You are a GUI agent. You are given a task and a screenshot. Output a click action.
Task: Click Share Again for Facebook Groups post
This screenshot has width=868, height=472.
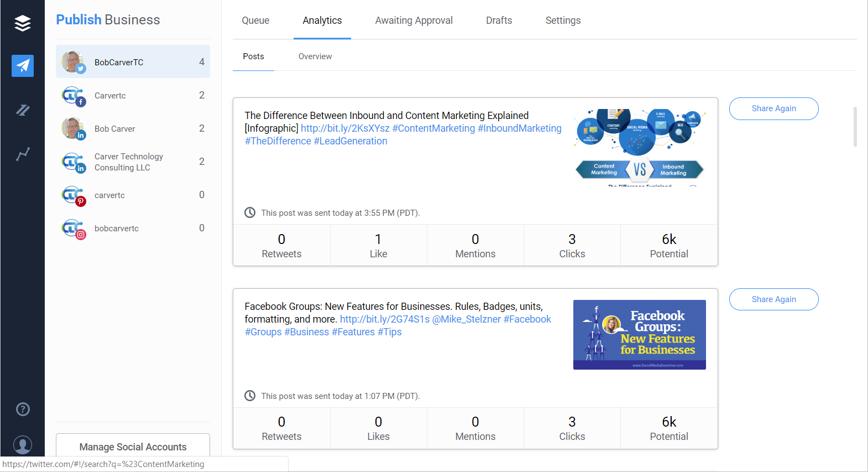[x=774, y=299]
